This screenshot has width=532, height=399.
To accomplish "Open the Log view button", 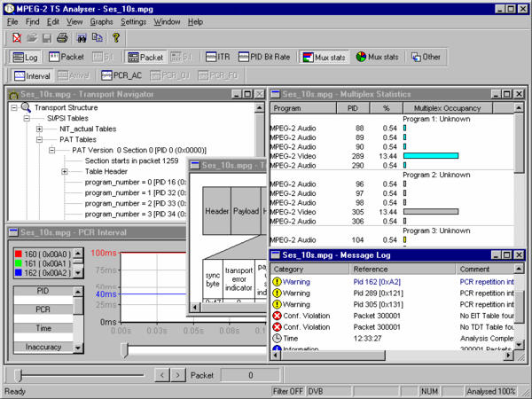I will point(24,57).
